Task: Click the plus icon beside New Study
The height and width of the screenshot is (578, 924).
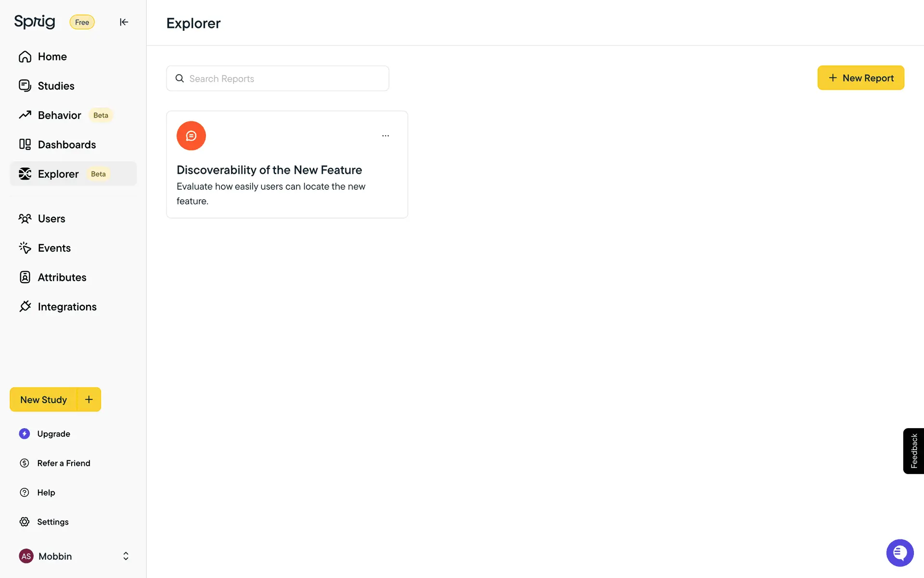Action: pyautogui.click(x=89, y=399)
